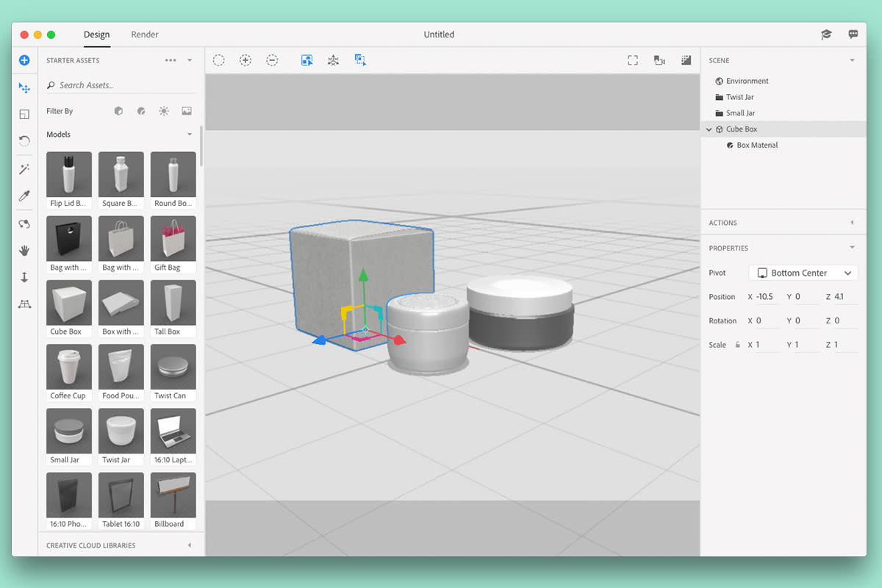The height and width of the screenshot is (588, 882).
Task: Open the Learn graduation cap icon
Action: [827, 35]
